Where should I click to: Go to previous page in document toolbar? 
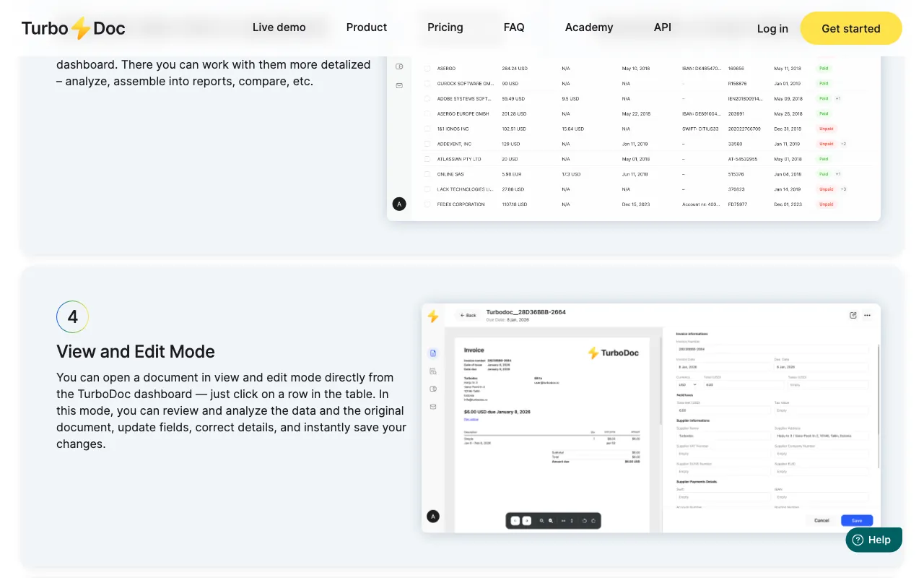(515, 520)
